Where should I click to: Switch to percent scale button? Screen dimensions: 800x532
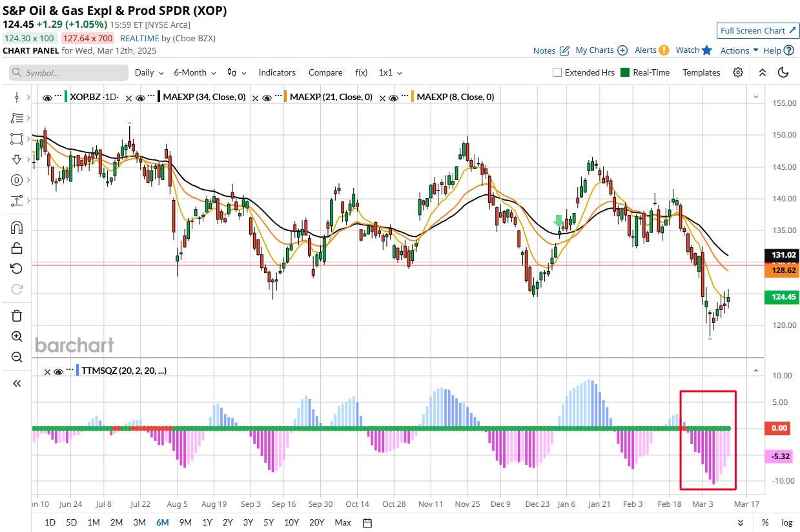(x=765, y=522)
